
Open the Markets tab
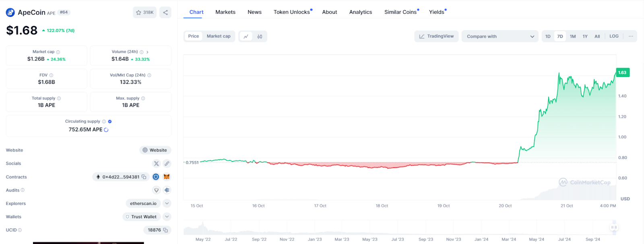click(x=225, y=12)
